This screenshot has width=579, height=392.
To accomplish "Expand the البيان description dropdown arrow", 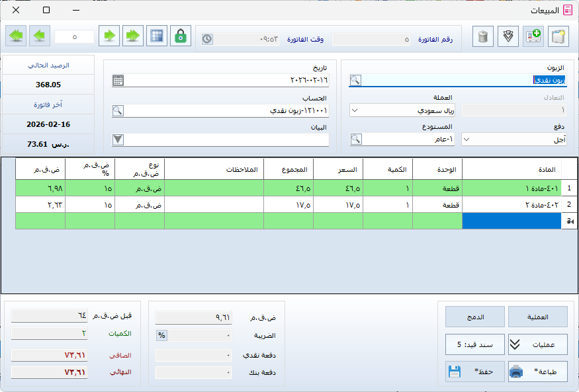I will click(118, 139).
